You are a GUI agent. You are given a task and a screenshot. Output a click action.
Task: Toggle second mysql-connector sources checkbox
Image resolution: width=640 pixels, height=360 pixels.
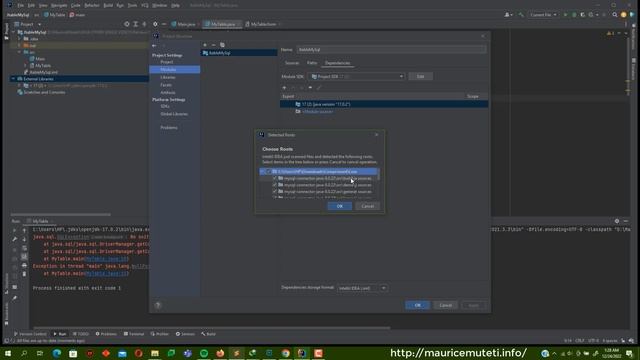275,185
